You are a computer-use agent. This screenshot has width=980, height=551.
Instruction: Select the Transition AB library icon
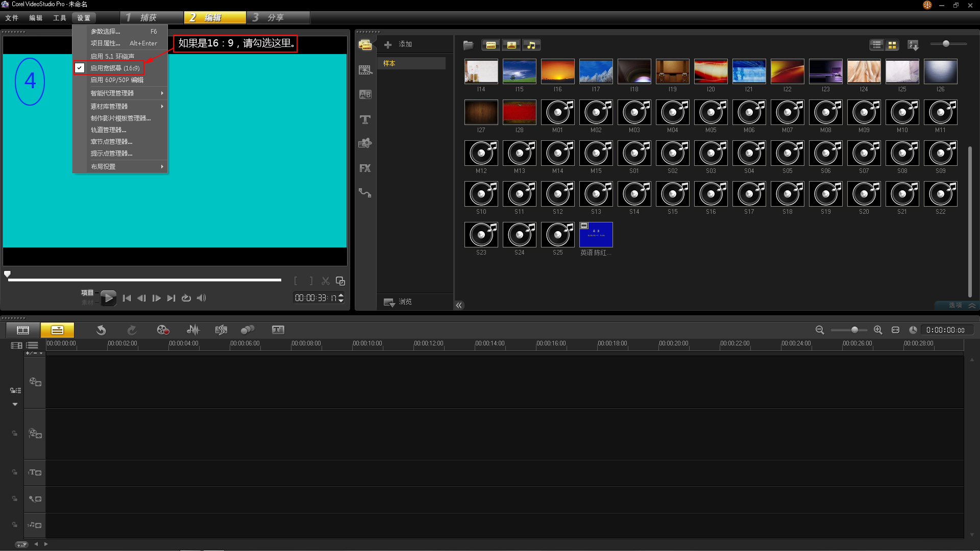[365, 95]
